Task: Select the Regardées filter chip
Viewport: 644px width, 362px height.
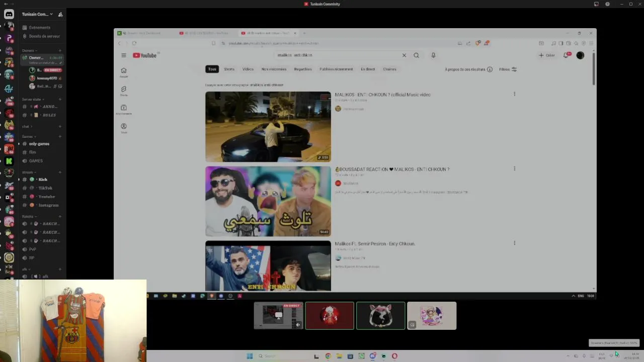Action: tap(303, 69)
